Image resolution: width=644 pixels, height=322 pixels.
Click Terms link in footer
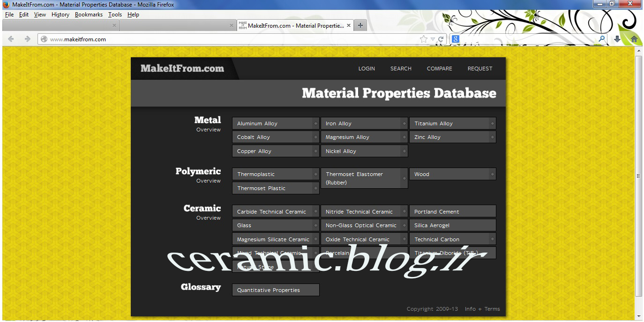pyautogui.click(x=492, y=309)
